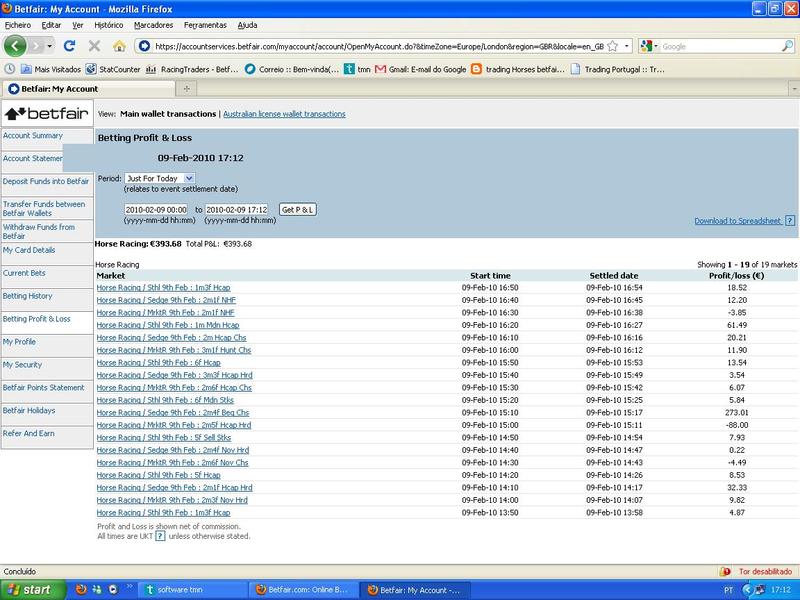The height and width of the screenshot is (600, 800).
Task: Click the site identity icon in address bar
Action: click(x=144, y=46)
